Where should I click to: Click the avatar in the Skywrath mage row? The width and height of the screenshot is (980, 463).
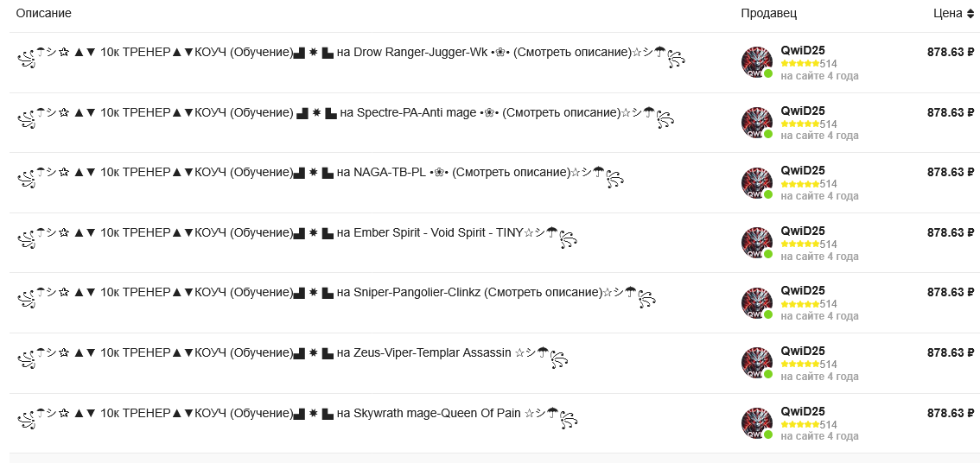tap(756, 423)
